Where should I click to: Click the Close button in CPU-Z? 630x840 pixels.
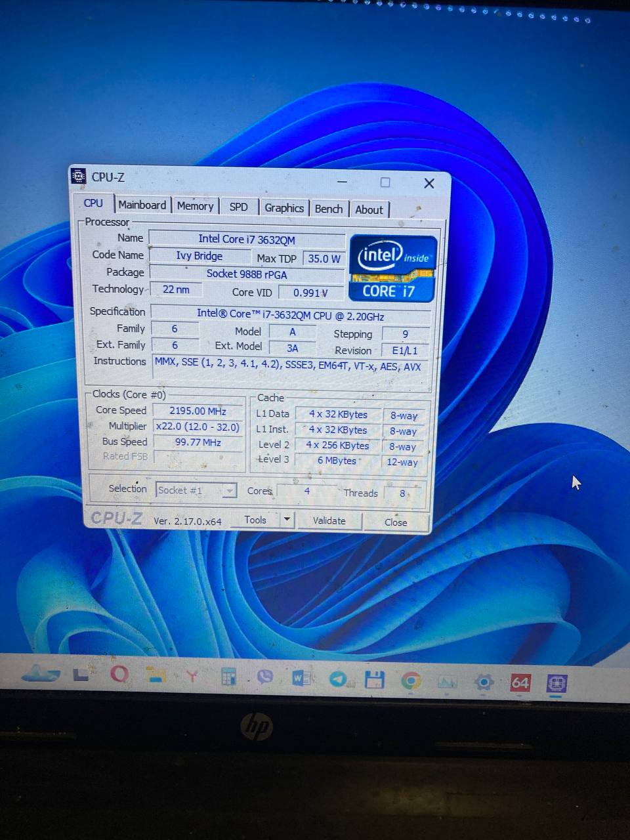(396, 522)
